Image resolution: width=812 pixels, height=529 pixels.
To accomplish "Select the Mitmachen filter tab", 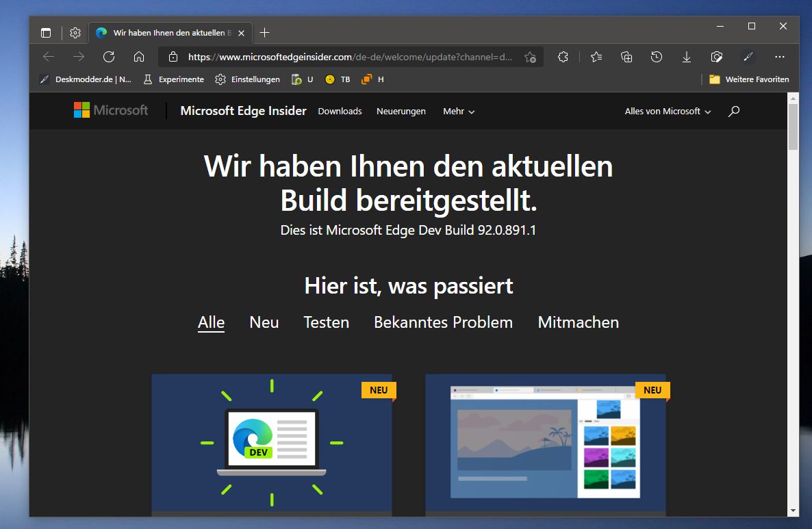I will pos(579,322).
